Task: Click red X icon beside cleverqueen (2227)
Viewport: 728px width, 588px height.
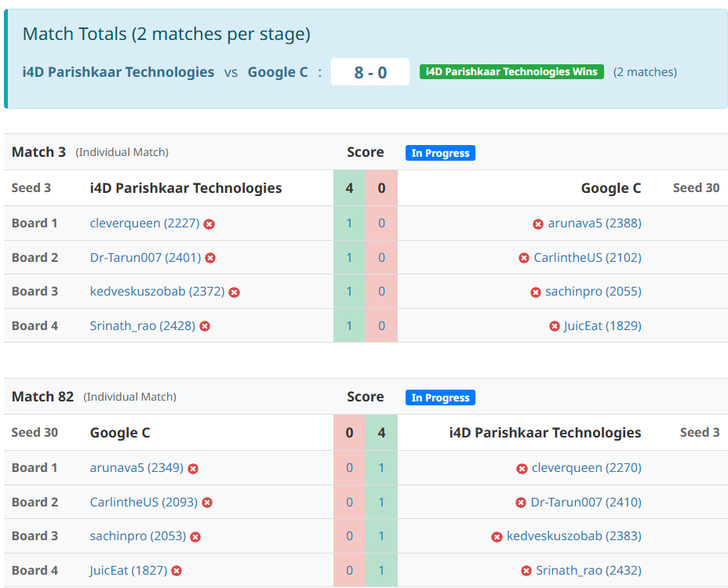Action: pos(209,224)
